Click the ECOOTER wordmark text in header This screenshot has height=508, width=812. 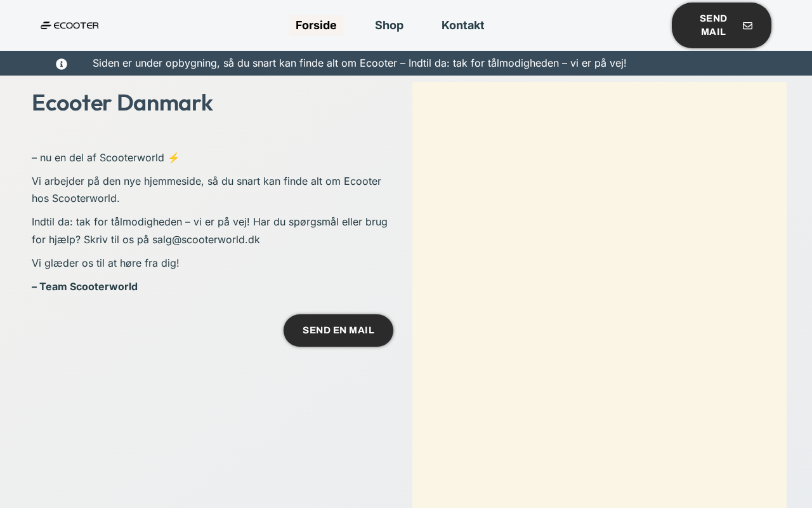point(76,25)
